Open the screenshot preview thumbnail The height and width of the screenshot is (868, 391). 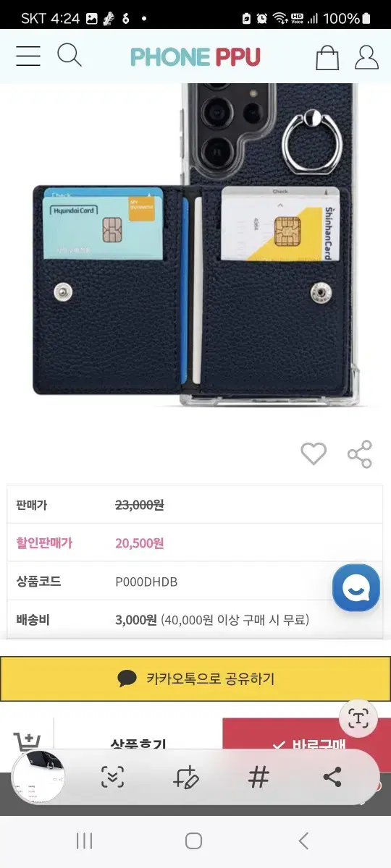coord(39,778)
